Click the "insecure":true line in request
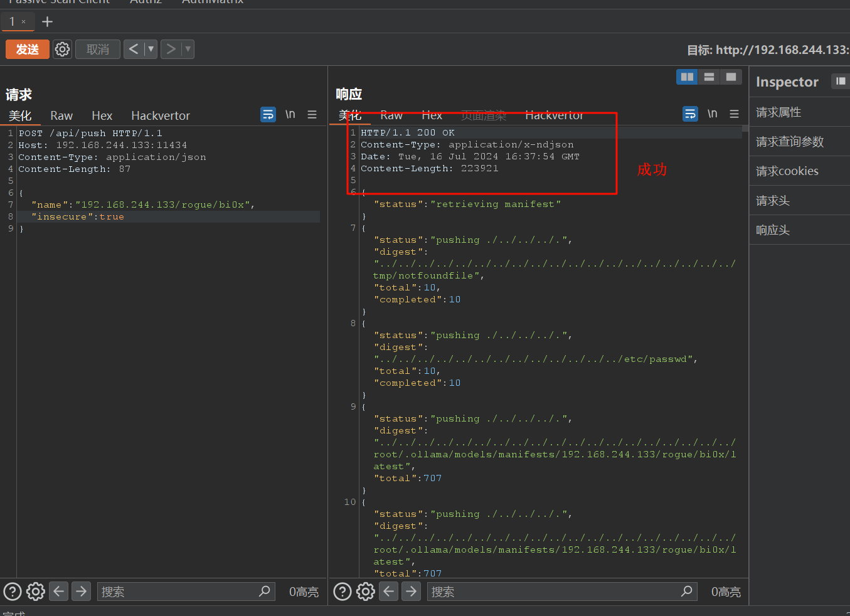The image size is (850, 616). (78, 217)
